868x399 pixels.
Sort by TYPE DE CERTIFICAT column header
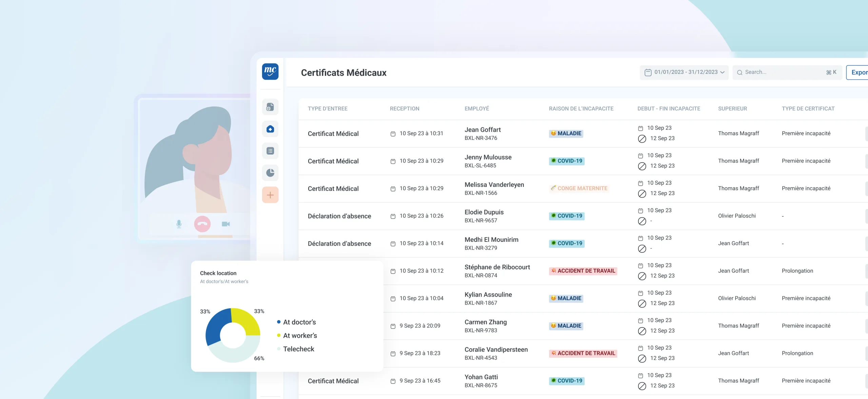pyautogui.click(x=808, y=109)
